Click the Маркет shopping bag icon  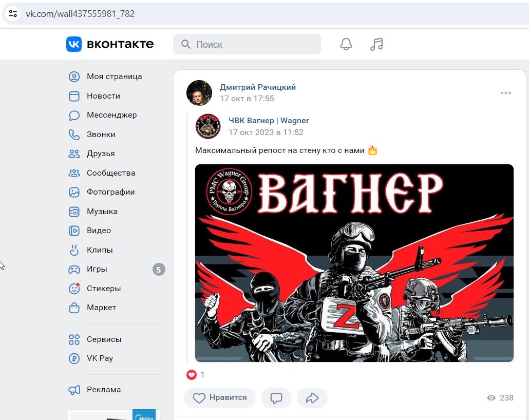(74, 308)
